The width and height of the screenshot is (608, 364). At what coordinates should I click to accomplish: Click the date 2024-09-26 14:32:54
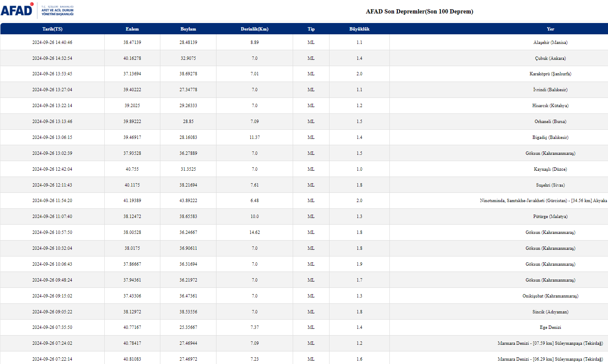pos(52,58)
